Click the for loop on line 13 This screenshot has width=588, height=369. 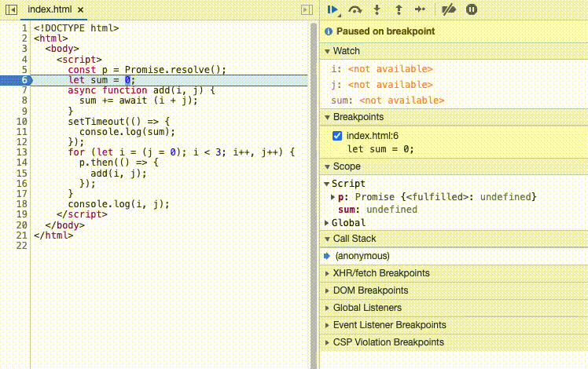tap(181, 152)
